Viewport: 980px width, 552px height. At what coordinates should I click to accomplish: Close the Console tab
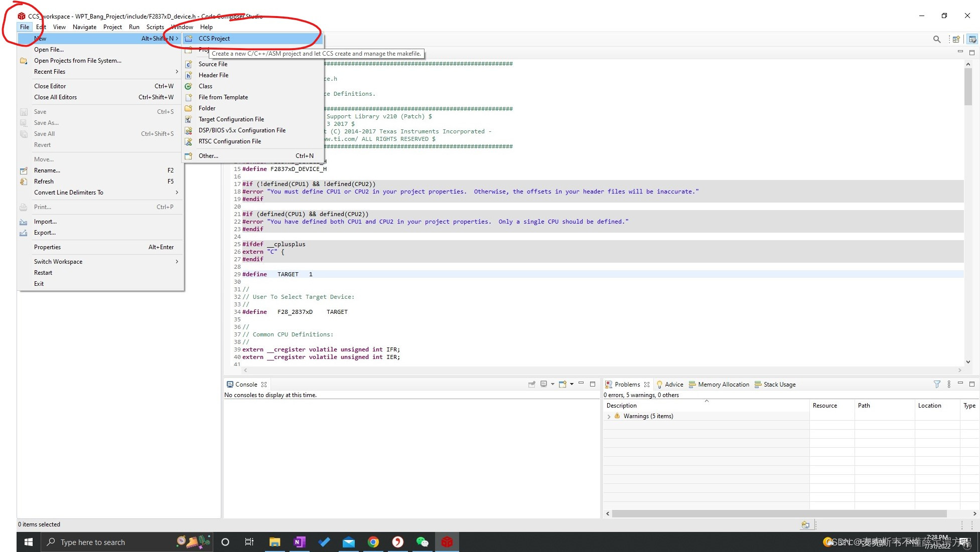[x=264, y=385]
